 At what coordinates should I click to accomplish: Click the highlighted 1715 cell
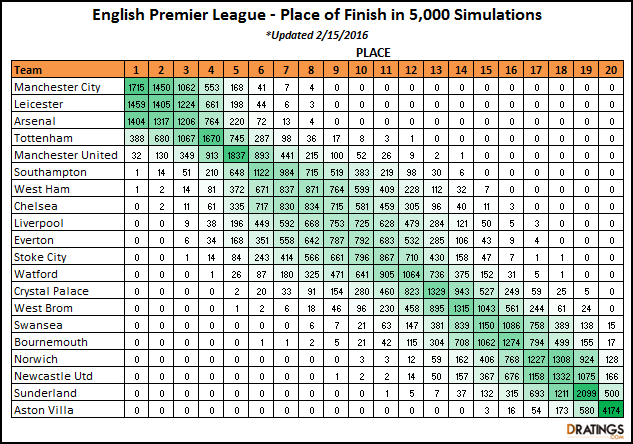[x=136, y=87]
